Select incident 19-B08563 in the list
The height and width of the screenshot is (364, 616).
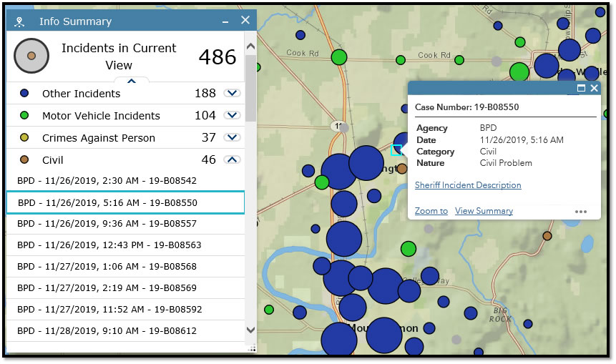[125, 245]
